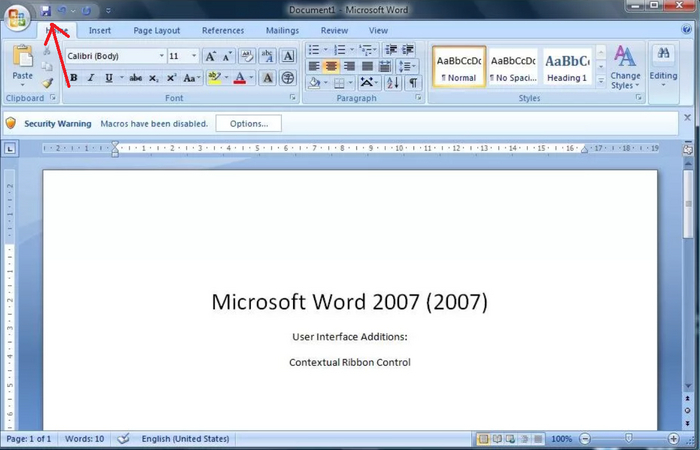Switch to the Mailings tab

[x=282, y=31]
